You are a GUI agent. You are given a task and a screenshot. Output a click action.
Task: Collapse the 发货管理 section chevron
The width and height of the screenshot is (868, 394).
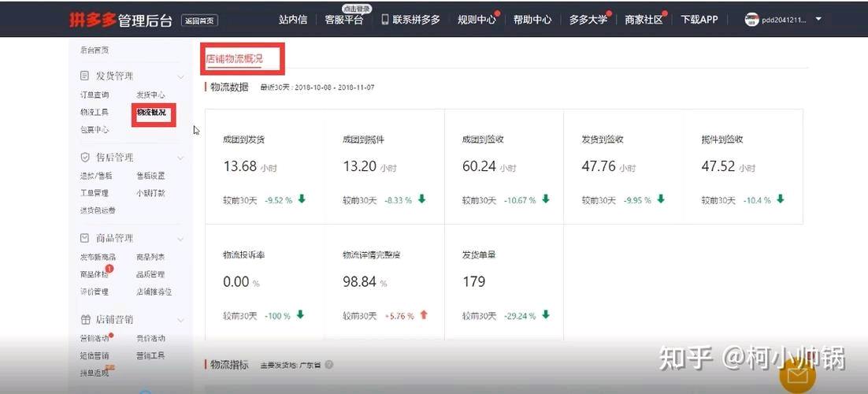point(180,76)
